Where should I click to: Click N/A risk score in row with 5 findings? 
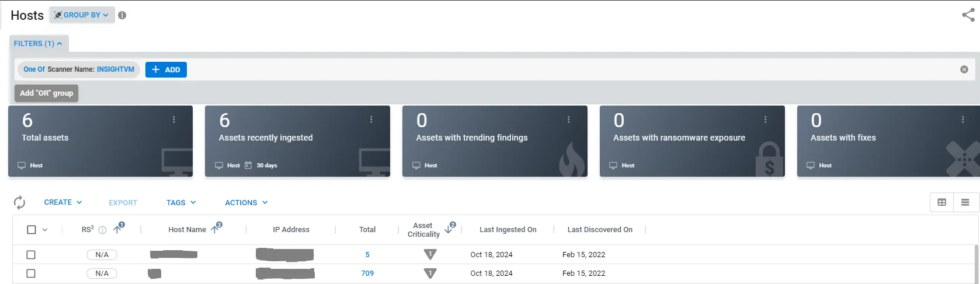click(102, 255)
